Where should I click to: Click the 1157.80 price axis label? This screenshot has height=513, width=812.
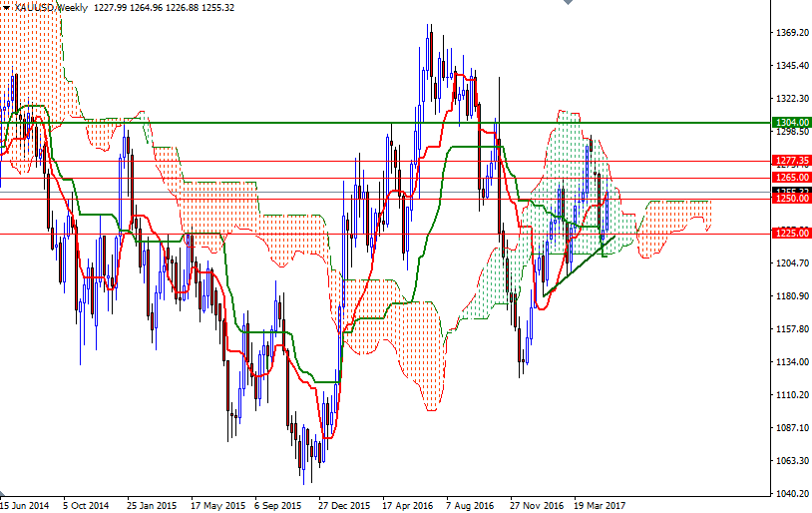coord(792,329)
